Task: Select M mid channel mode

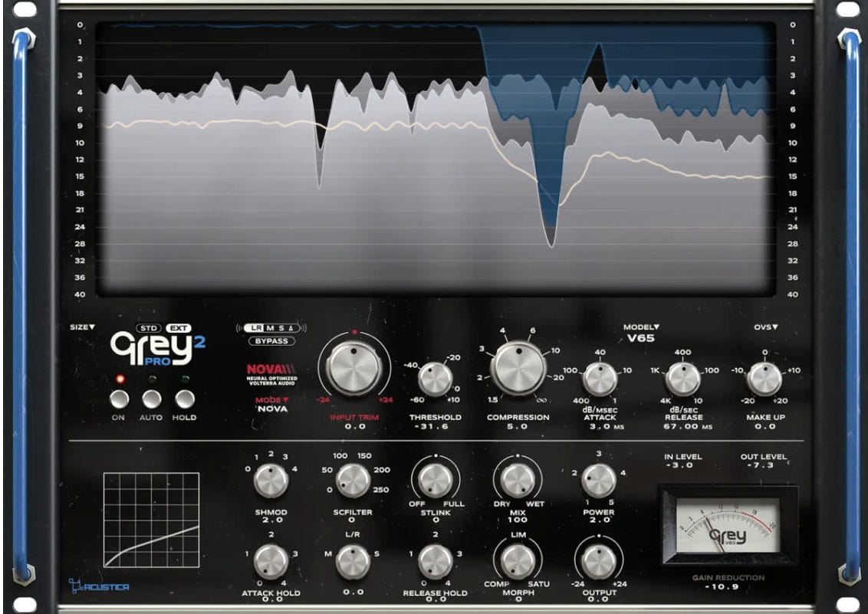Action: pos(271,328)
